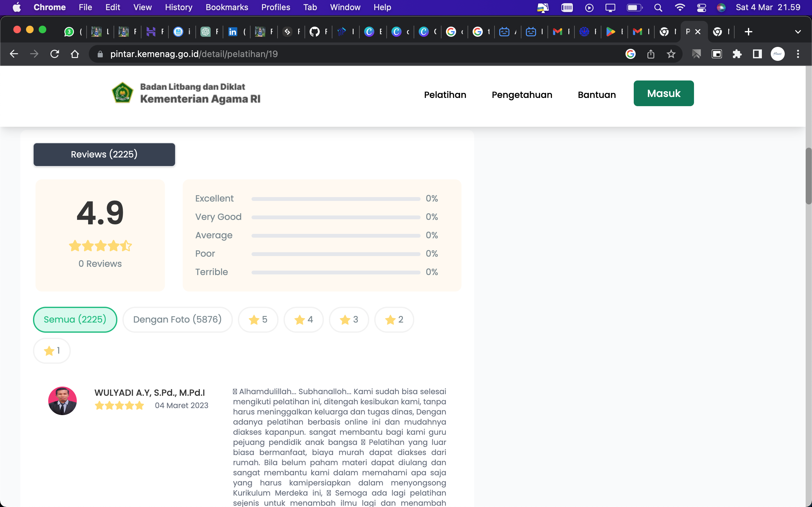
Task: Click the share page icon
Action: coord(651,54)
